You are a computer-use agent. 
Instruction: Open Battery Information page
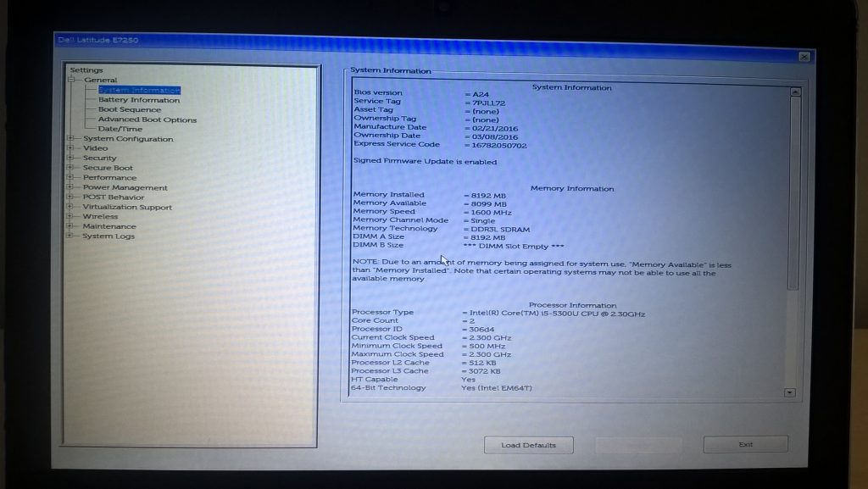click(139, 100)
